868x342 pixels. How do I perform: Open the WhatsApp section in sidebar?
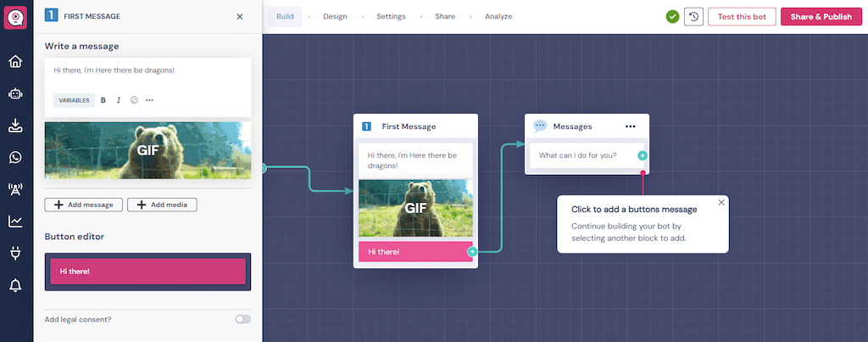click(x=15, y=157)
